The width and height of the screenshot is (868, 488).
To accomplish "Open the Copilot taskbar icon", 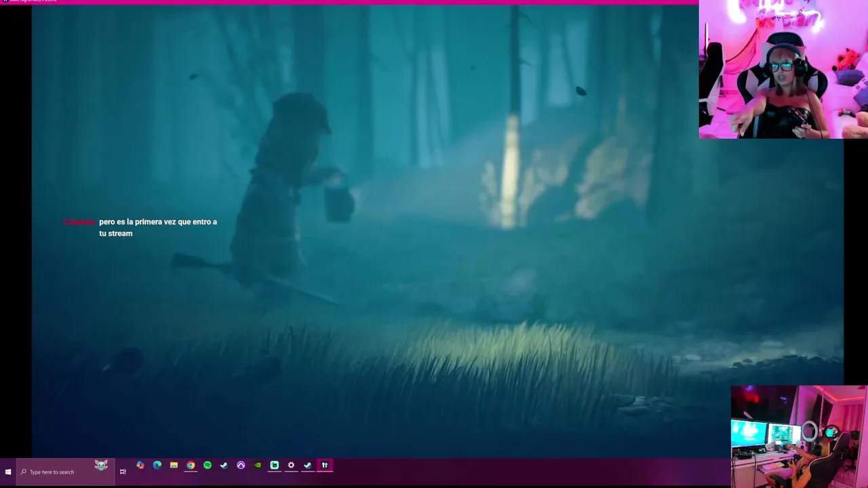I will click(x=140, y=466).
